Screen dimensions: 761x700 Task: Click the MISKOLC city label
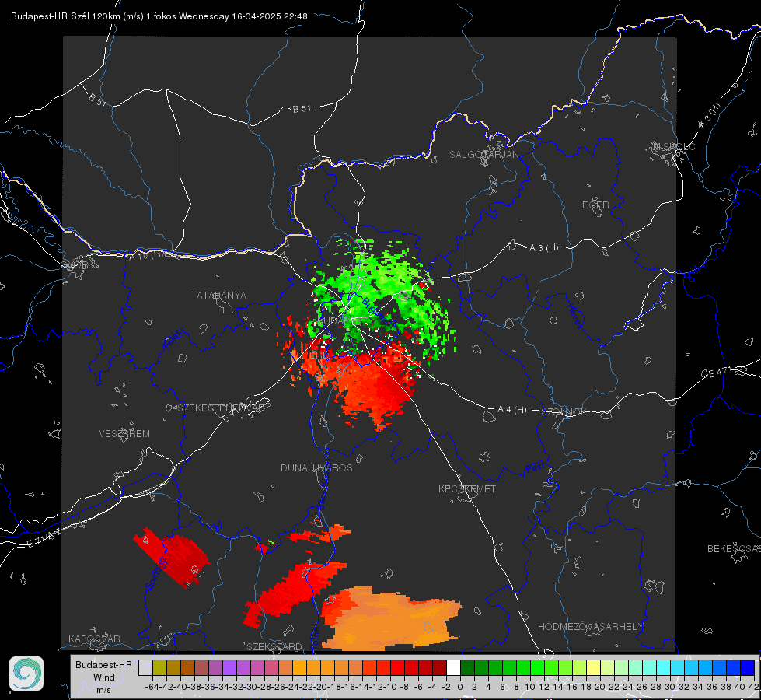(x=674, y=146)
